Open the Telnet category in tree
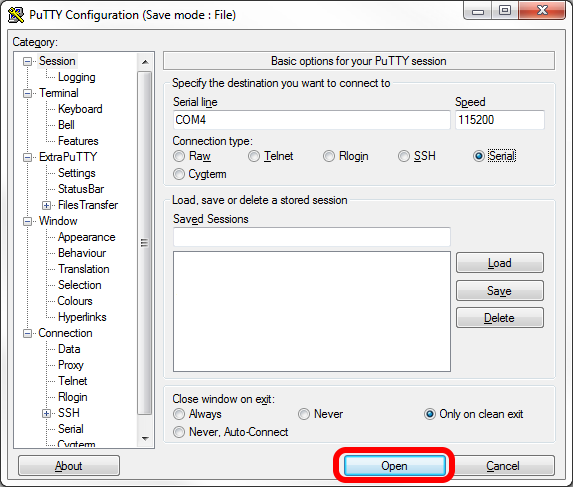Image resolution: width=573 pixels, height=487 pixels. coord(73,381)
